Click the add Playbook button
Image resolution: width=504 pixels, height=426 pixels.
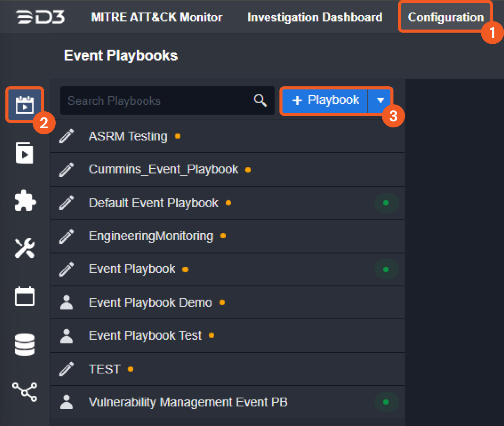[x=326, y=101]
